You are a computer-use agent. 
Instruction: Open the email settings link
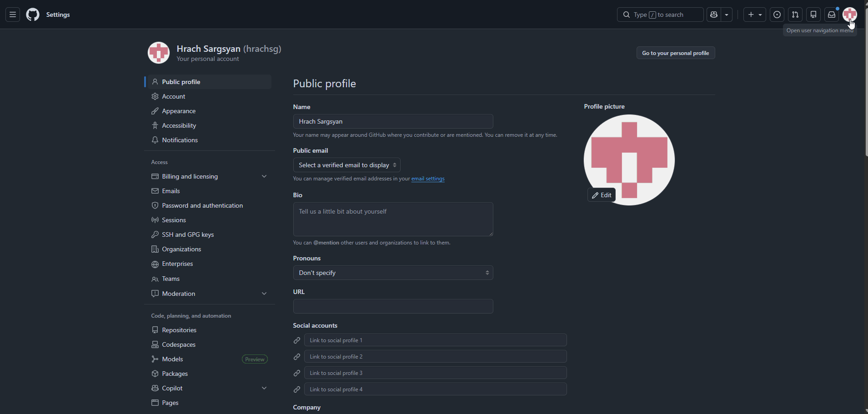428,179
